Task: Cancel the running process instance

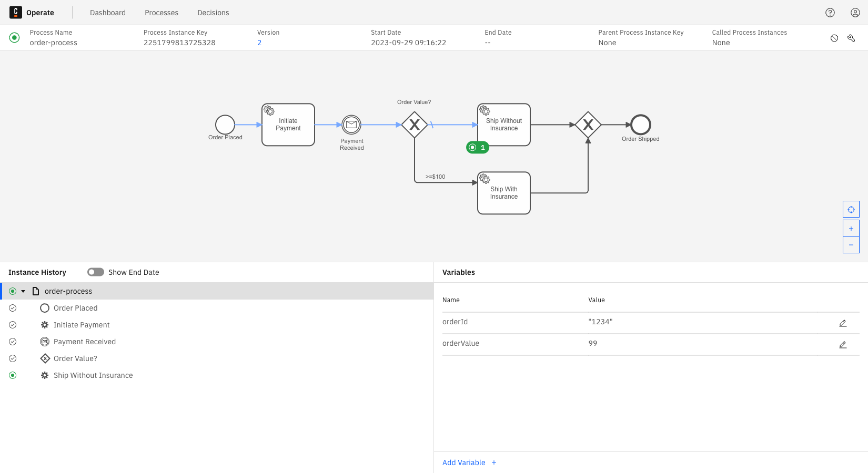Action: point(834,38)
